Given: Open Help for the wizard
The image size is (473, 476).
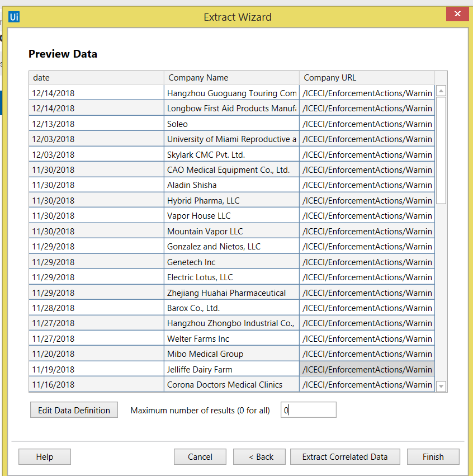Looking at the screenshot, I should click(45, 456).
